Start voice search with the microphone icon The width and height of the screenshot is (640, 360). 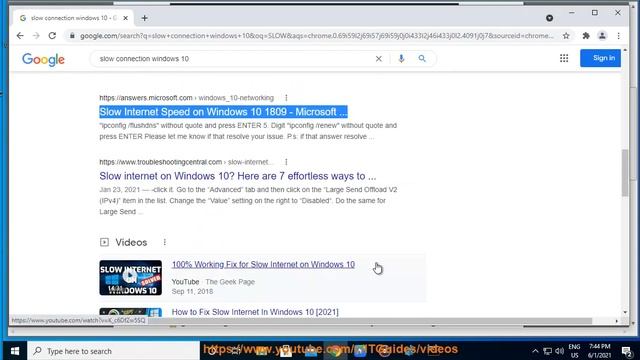(x=401, y=59)
